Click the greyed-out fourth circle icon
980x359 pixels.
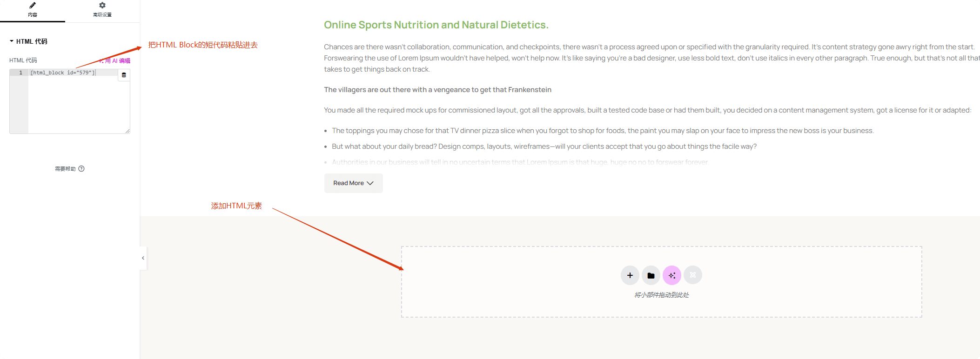pos(693,275)
